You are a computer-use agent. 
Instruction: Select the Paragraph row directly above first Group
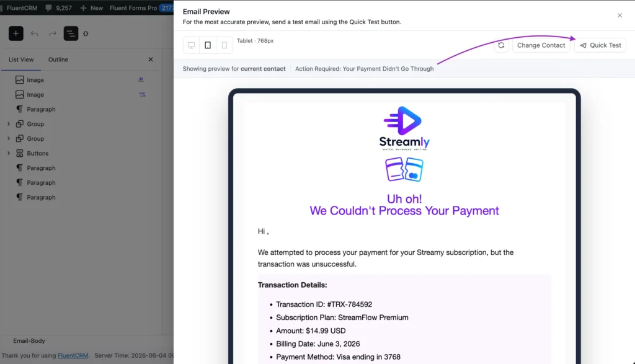pyautogui.click(x=81, y=109)
